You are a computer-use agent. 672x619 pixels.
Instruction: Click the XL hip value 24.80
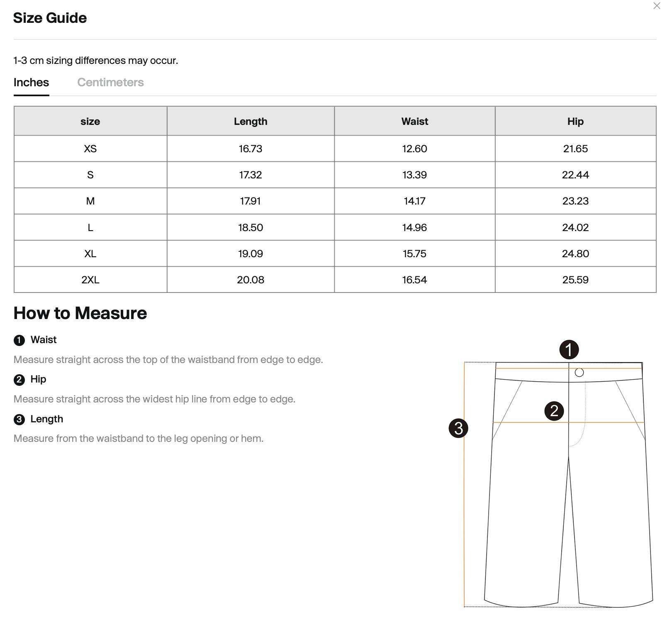coord(575,253)
